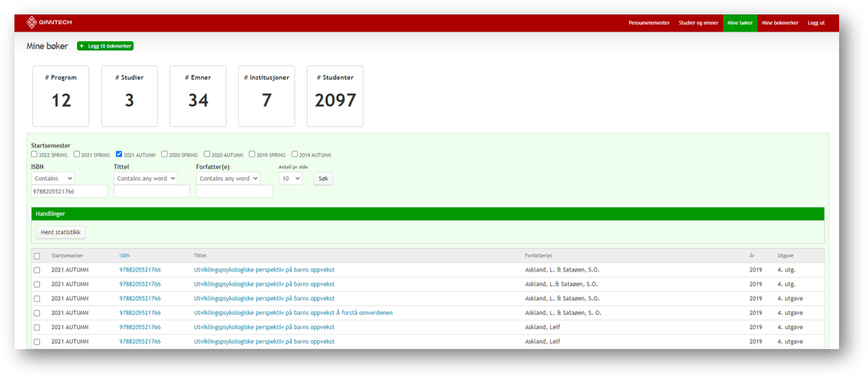Open the Forfatter(e) match type dropdown
868x378 pixels.
pos(228,178)
